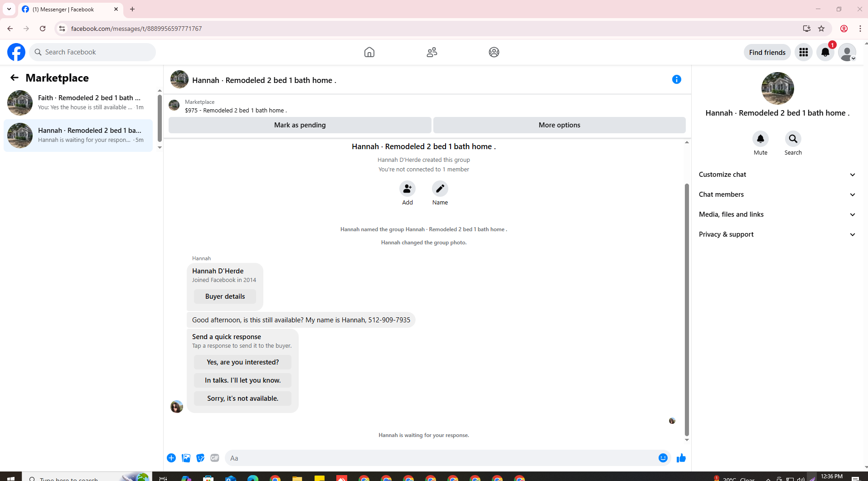
Task: Open File Explorer from the taskbar
Action: click(297, 478)
